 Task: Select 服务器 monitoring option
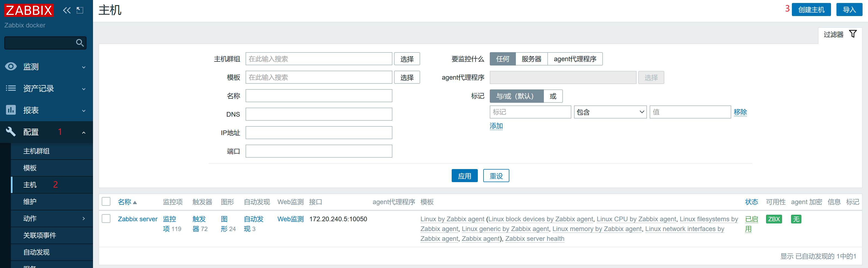click(531, 59)
